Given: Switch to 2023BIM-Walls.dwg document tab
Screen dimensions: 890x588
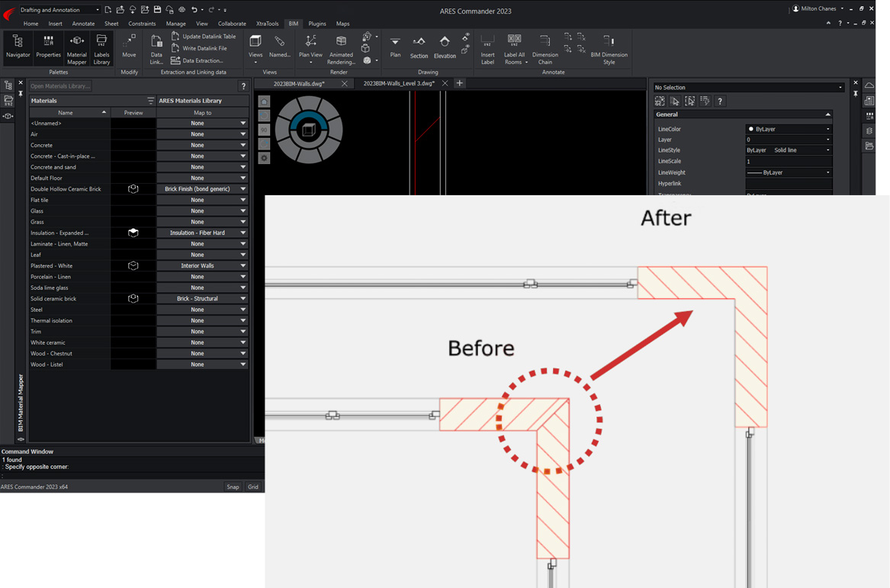Looking at the screenshot, I should (x=299, y=83).
